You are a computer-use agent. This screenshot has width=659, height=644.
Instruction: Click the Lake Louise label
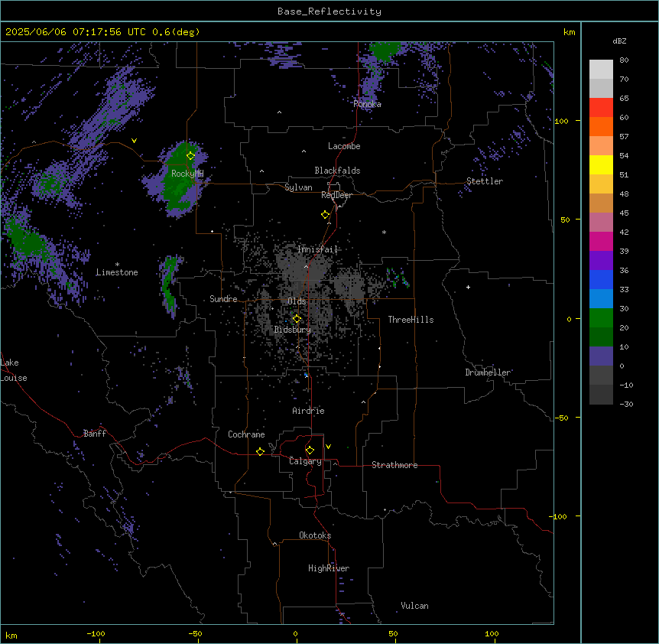[14, 370]
